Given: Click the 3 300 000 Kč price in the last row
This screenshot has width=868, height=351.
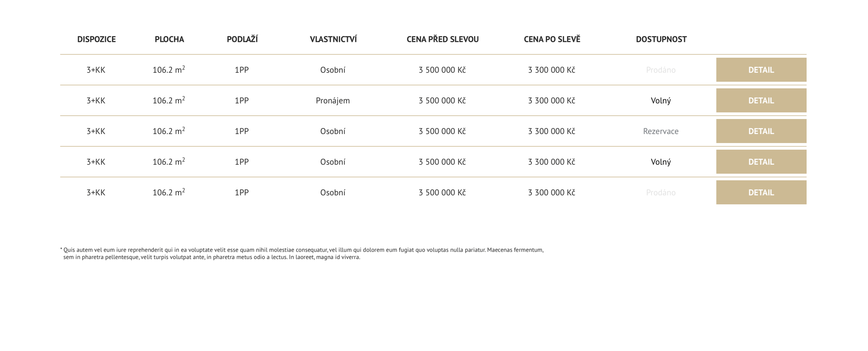Looking at the screenshot, I should click(551, 192).
